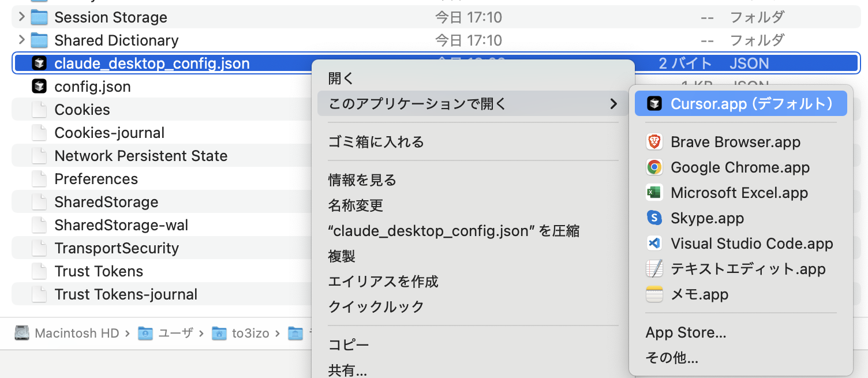Click the 今日 17:10 date for Shared Dictionary
868x378 pixels.
point(469,40)
